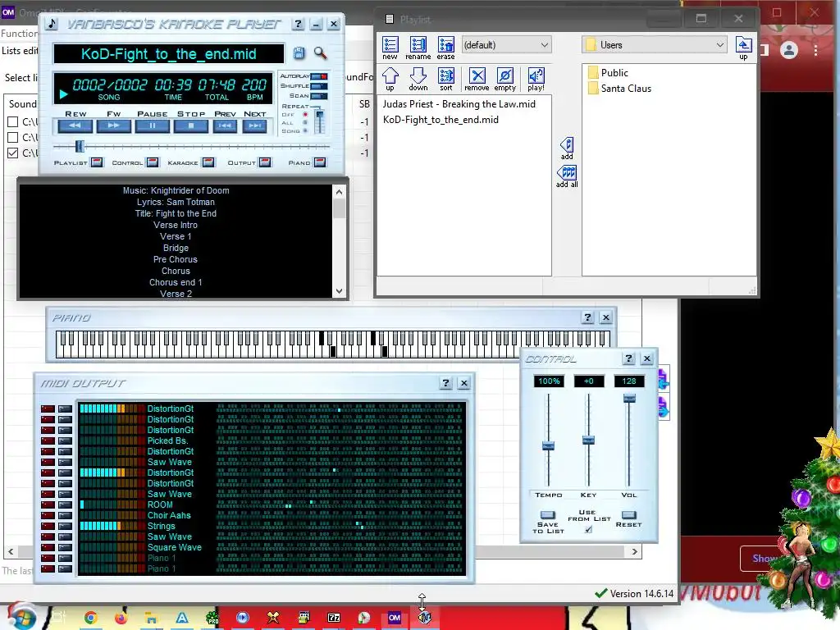Click the music note icon in player title
Viewport: 840px width, 630px height.
click(x=52, y=24)
